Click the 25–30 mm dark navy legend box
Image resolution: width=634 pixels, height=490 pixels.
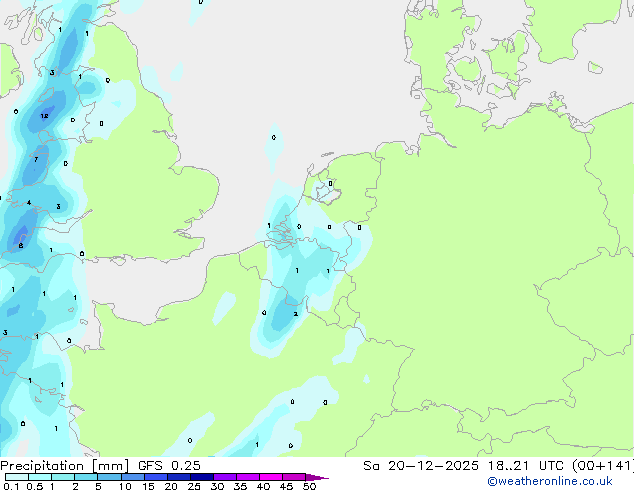pos(202,477)
